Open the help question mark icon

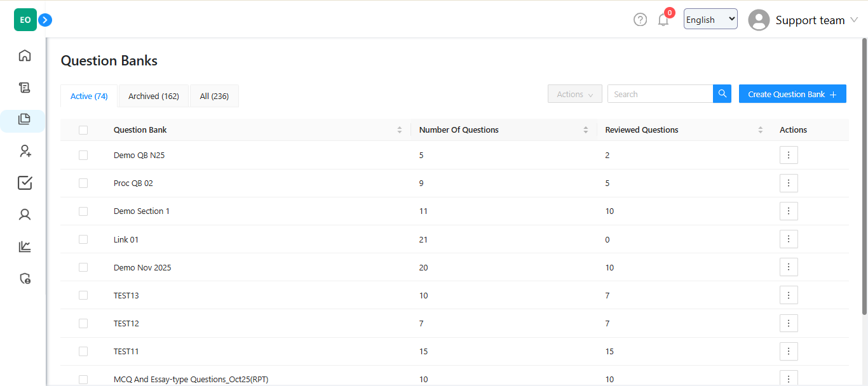640,20
